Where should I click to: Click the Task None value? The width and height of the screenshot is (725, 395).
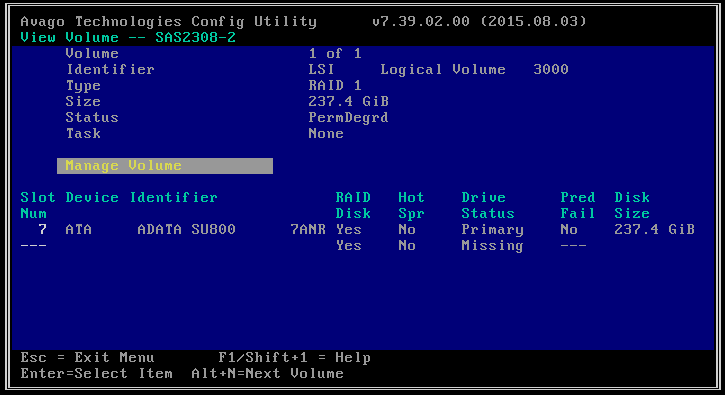[x=326, y=134]
